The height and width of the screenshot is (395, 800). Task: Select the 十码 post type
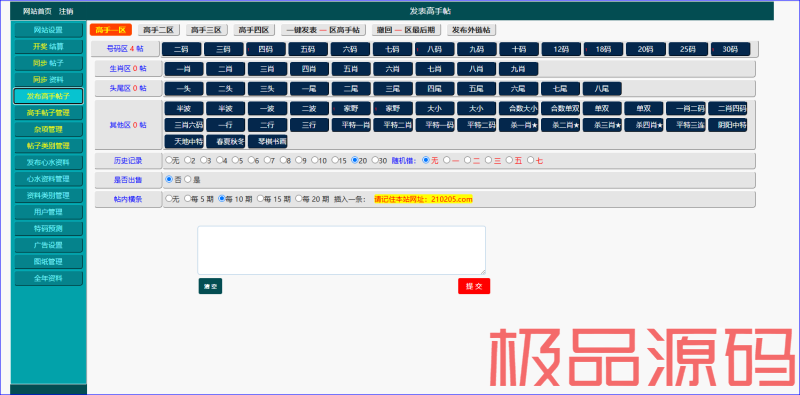519,49
